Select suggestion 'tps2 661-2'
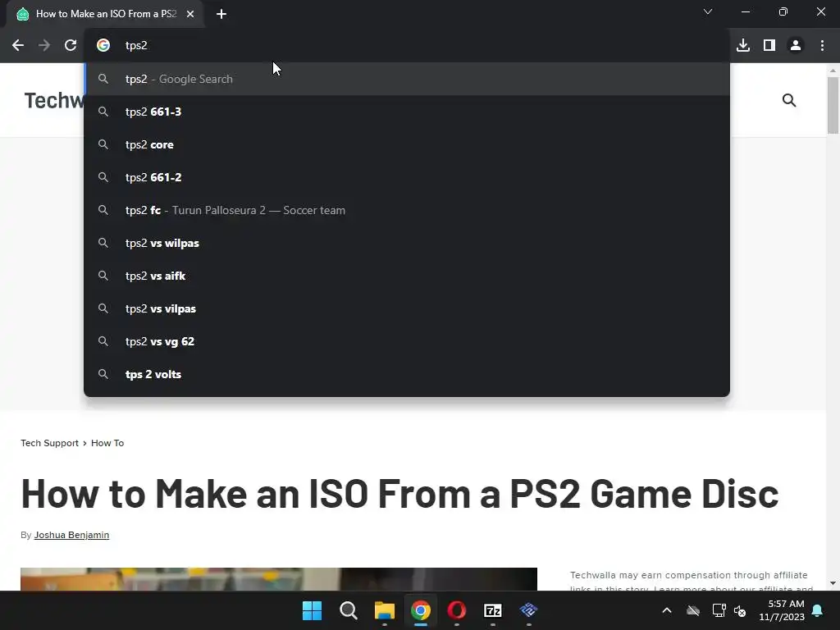The width and height of the screenshot is (840, 630). click(x=407, y=177)
